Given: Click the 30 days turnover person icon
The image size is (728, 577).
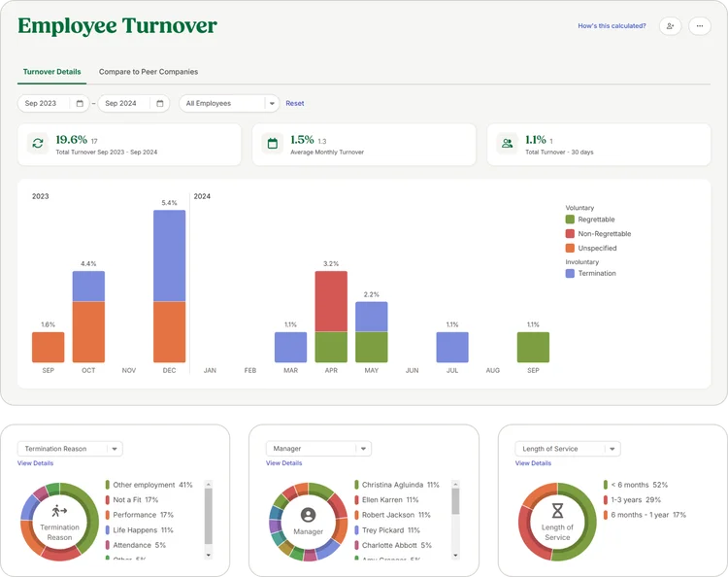Looking at the screenshot, I should click(x=507, y=144).
